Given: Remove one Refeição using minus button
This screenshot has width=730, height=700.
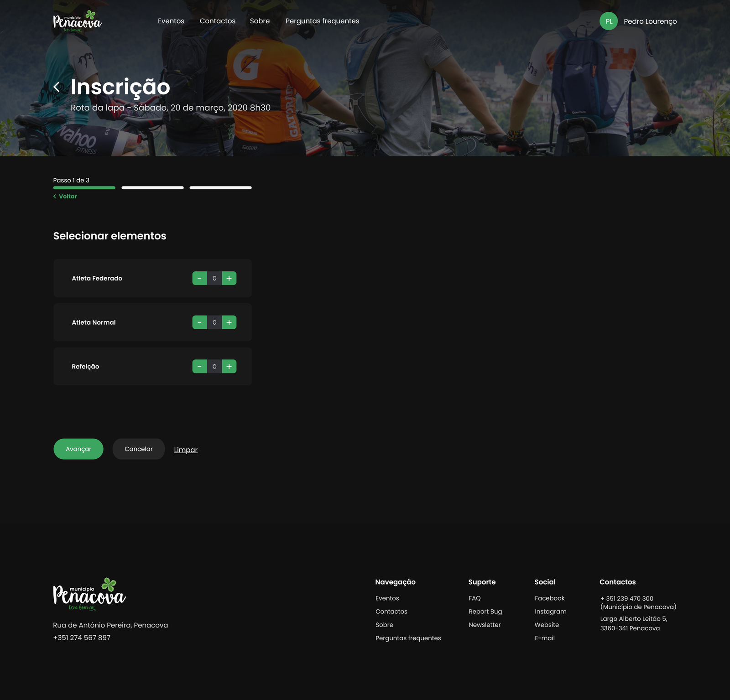Looking at the screenshot, I should click(199, 367).
